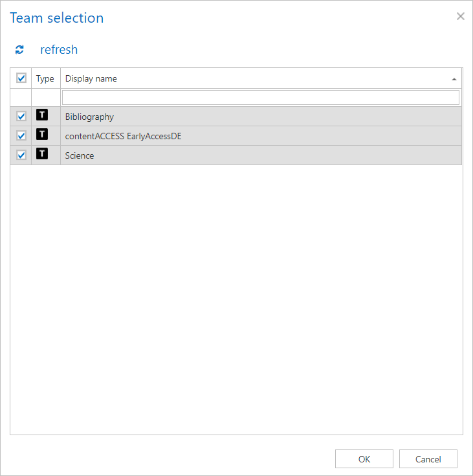This screenshot has height=476, width=473.
Task: Click the team type icon for Bibliography
Action: 42,116
